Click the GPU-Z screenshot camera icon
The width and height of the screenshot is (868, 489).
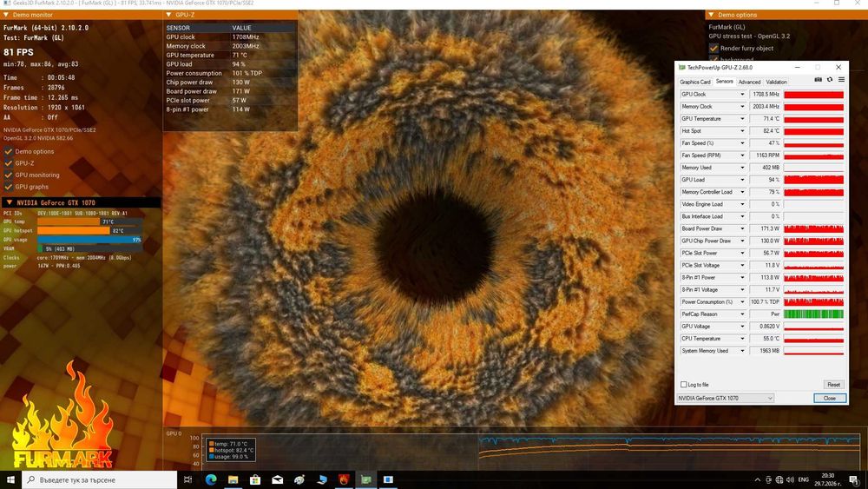point(819,80)
